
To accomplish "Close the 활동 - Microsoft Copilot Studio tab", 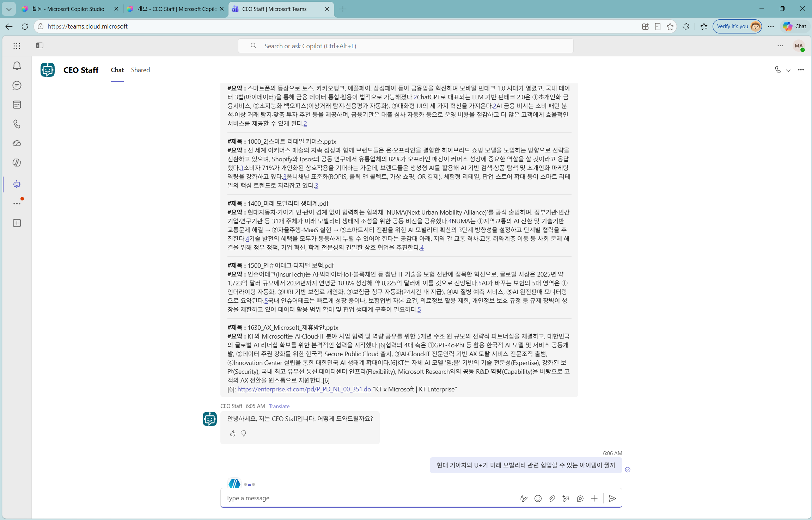I will (116, 9).
